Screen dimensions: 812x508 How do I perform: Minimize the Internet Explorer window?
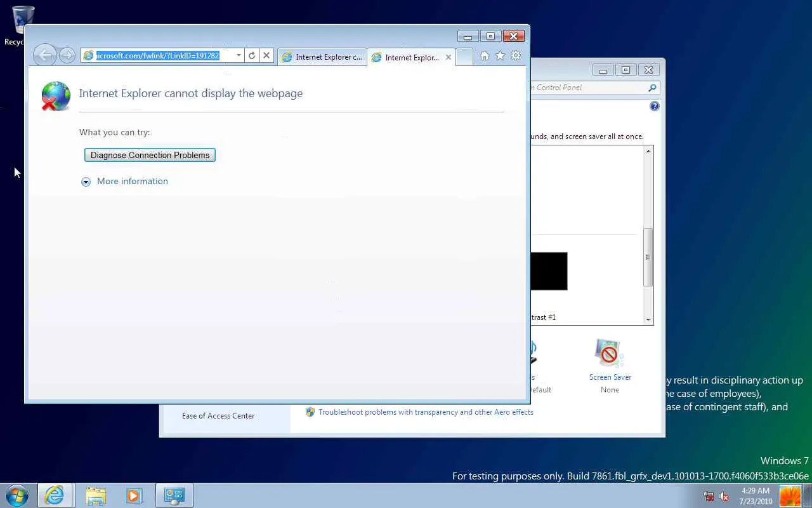[468, 37]
